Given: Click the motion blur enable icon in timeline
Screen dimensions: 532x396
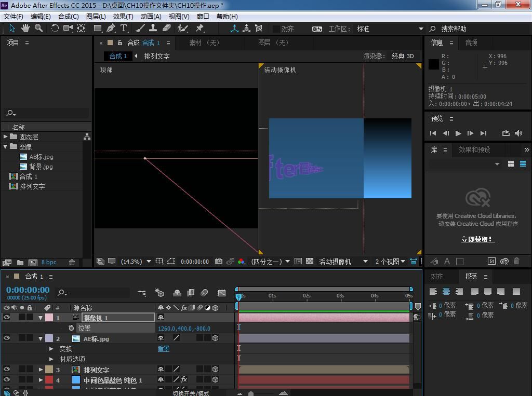Looking at the screenshot, I should 204,293.
